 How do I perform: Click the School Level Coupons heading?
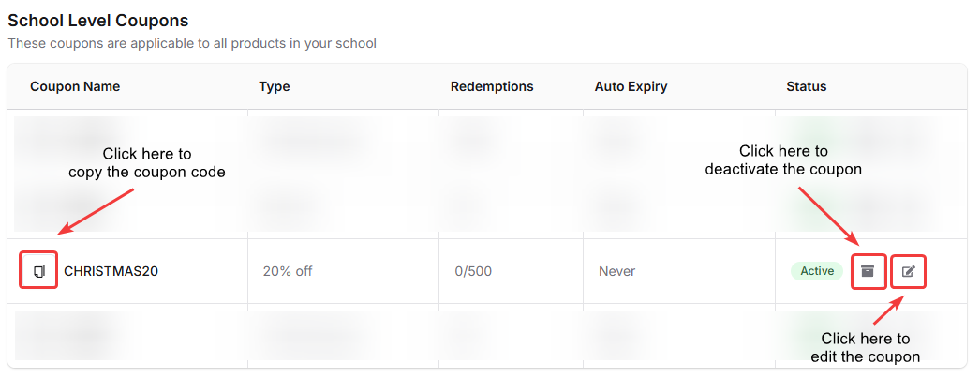(98, 20)
